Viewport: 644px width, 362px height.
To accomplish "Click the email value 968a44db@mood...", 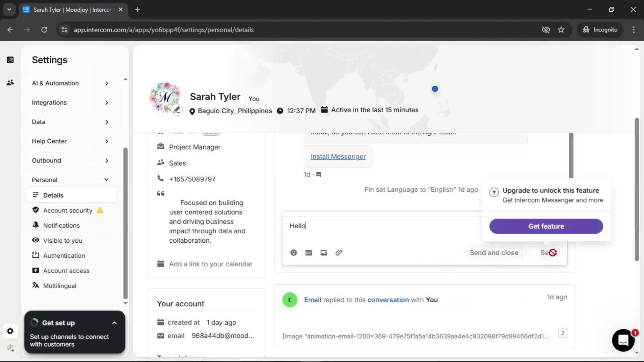I will point(223,336).
